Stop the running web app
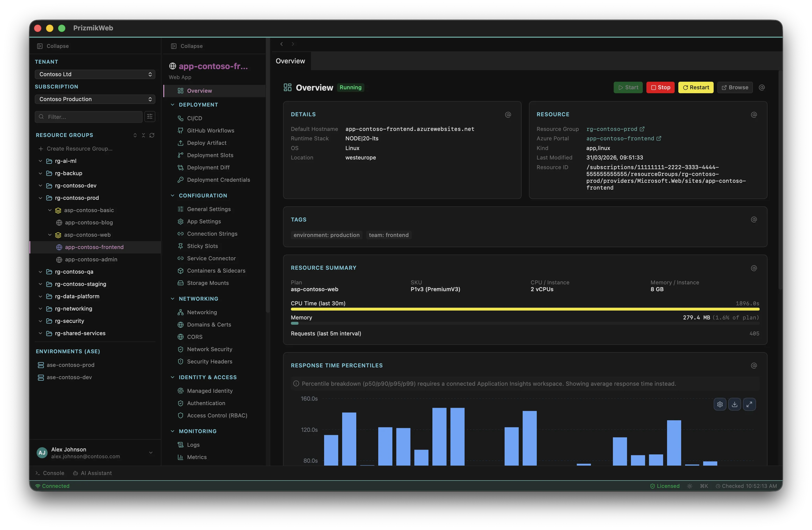 [x=660, y=87]
